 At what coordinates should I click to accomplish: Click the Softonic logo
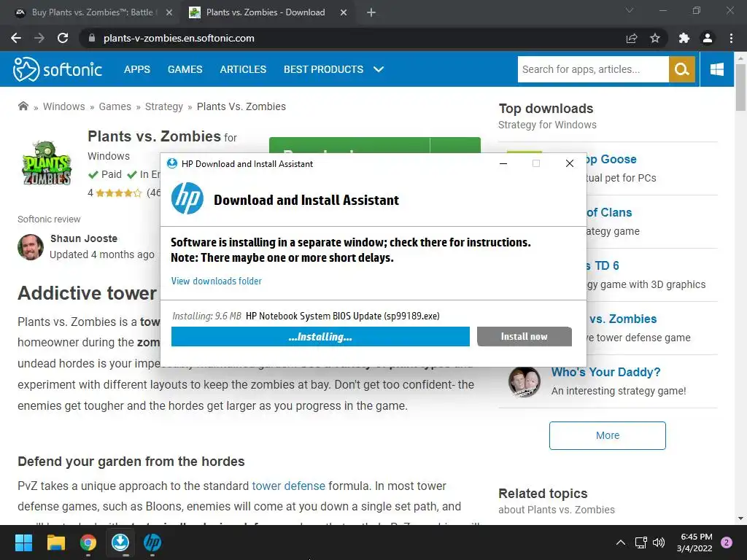(x=57, y=69)
